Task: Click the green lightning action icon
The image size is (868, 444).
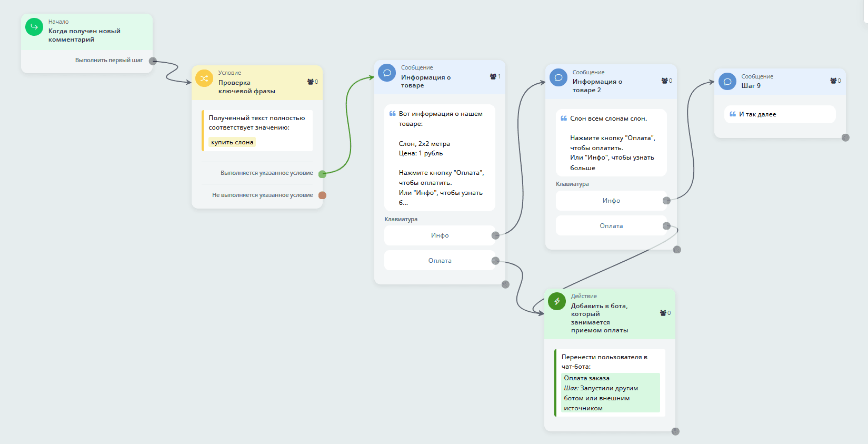Action: pyautogui.click(x=556, y=301)
